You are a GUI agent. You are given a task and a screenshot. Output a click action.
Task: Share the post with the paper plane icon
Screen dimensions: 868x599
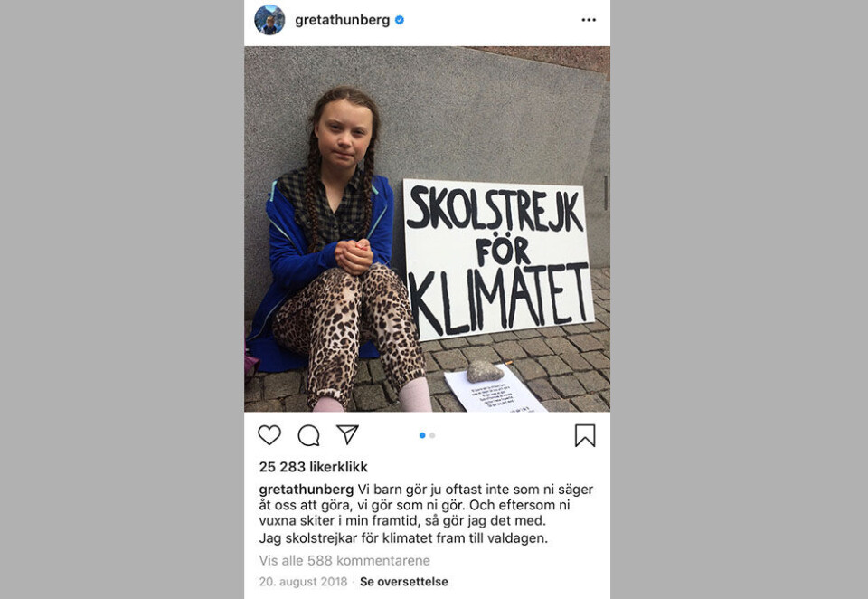(347, 434)
